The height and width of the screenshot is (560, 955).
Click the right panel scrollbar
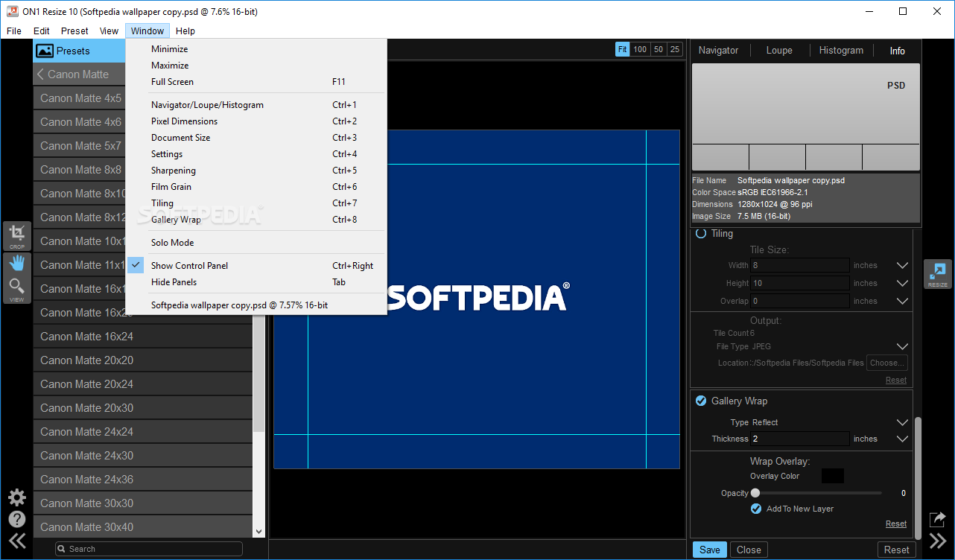(x=918, y=477)
